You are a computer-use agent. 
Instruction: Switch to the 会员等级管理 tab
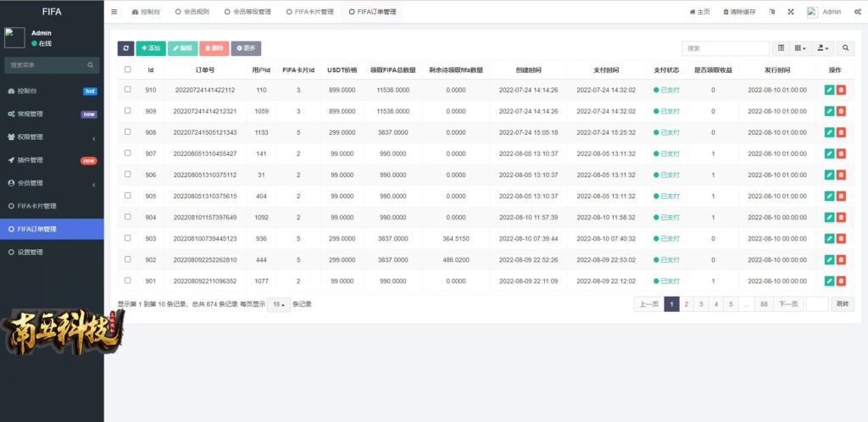tap(248, 12)
